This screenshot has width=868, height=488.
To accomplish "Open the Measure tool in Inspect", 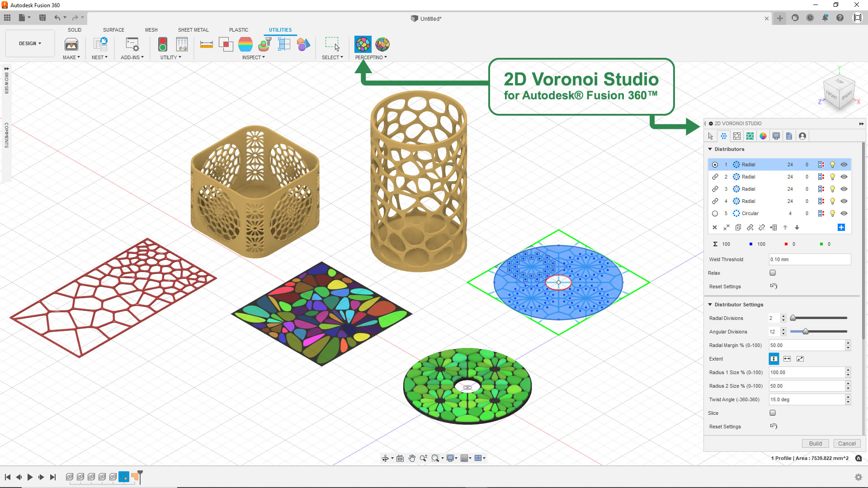I will coord(206,44).
